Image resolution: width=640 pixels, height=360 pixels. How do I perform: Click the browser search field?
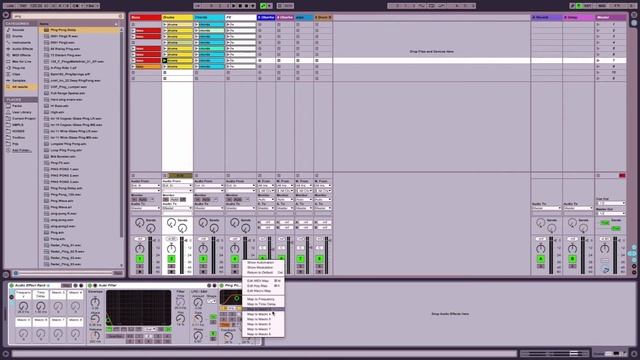(x=68, y=16)
